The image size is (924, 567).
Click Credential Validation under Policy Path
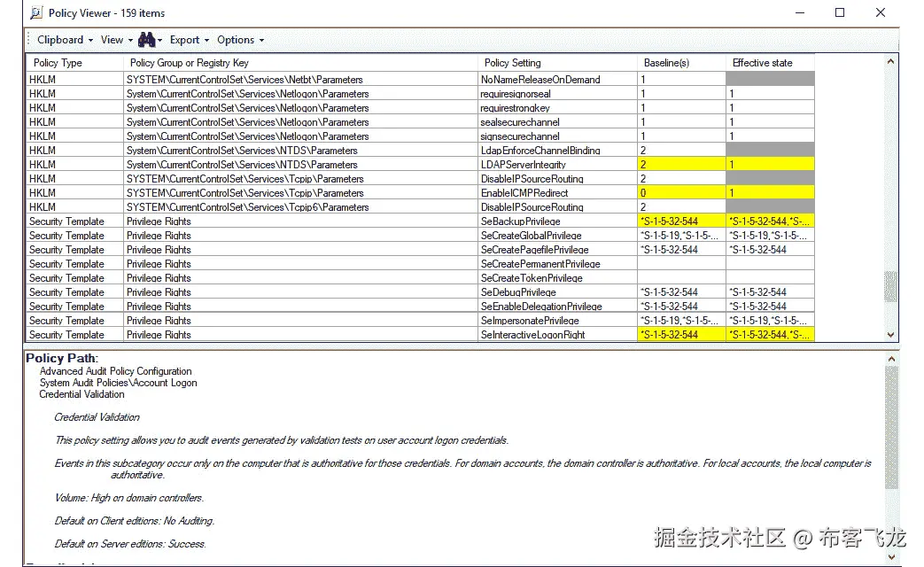point(82,394)
